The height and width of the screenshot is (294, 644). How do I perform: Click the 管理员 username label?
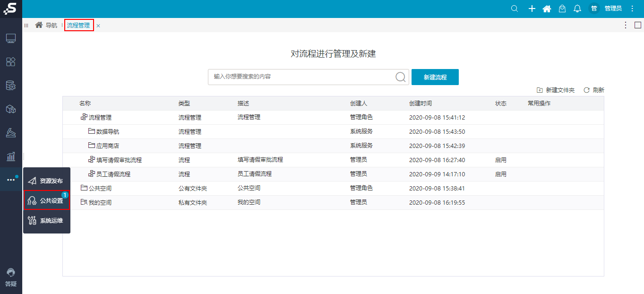point(613,9)
